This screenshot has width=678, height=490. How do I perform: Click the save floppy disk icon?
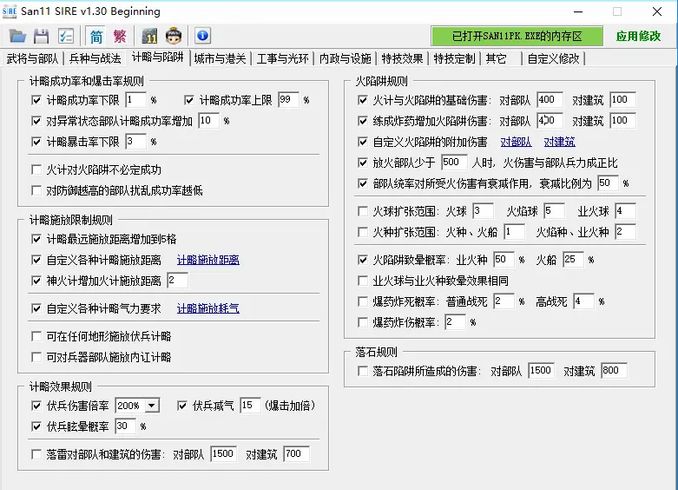(x=41, y=37)
